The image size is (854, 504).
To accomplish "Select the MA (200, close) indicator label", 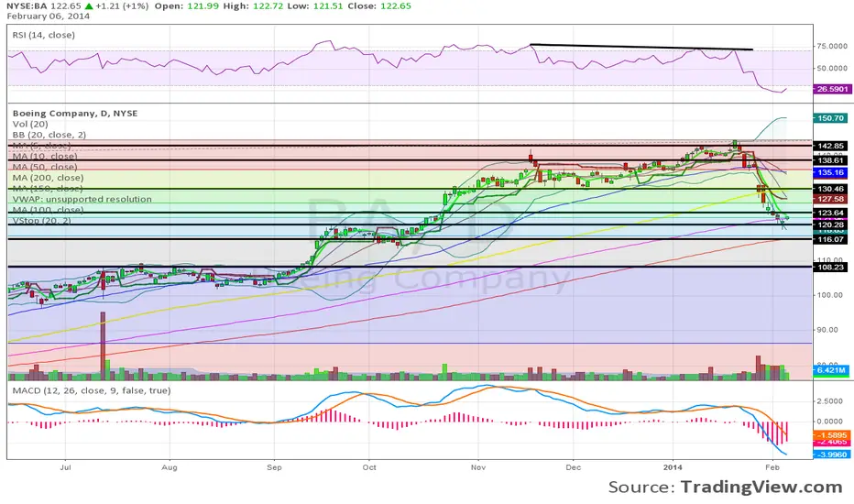I will pyautogui.click(x=48, y=178).
